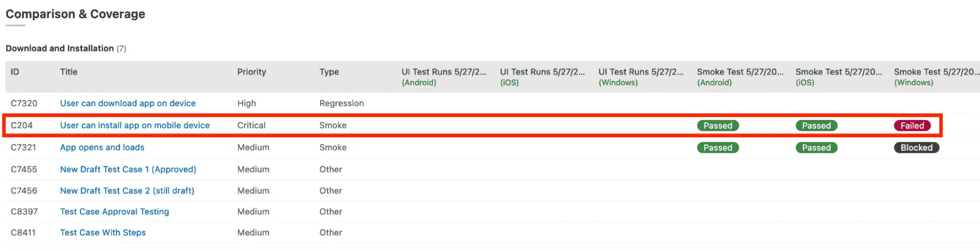Click Passed badge for C7321 Smoke Test iOS
Viewport: 980px width, 251px height.
(816, 148)
